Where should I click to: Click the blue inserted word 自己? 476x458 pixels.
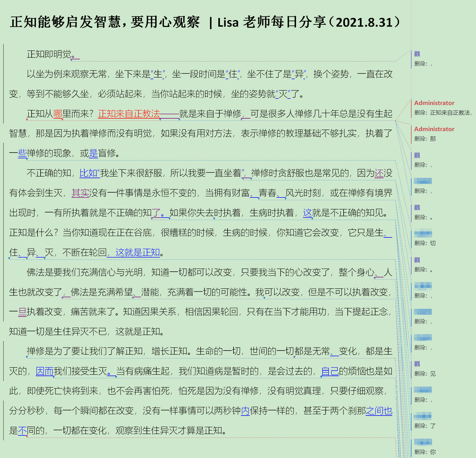point(330,371)
